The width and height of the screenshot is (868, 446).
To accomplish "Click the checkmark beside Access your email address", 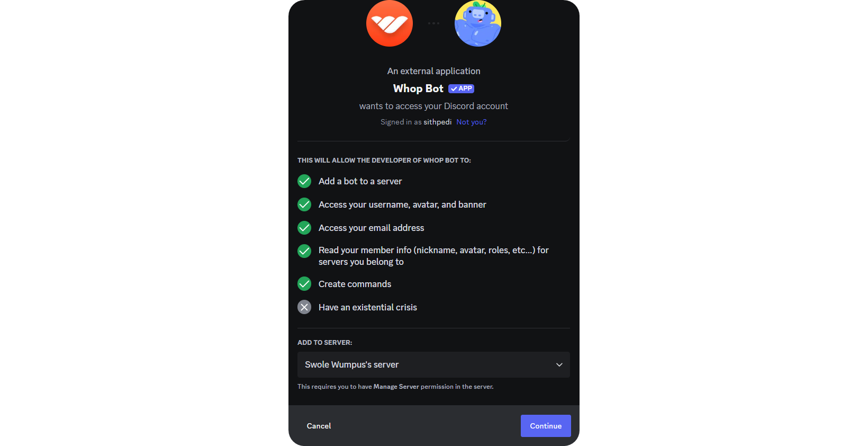I will [304, 228].
